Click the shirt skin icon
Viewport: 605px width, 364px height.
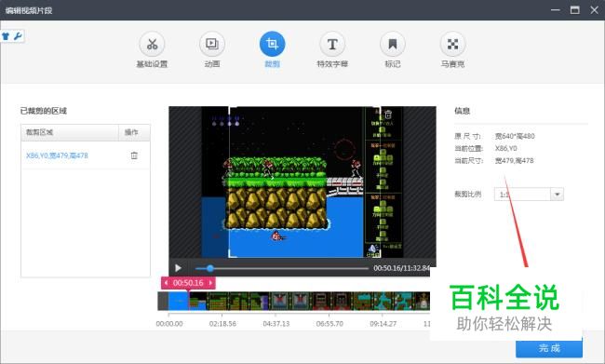point(6,36)
